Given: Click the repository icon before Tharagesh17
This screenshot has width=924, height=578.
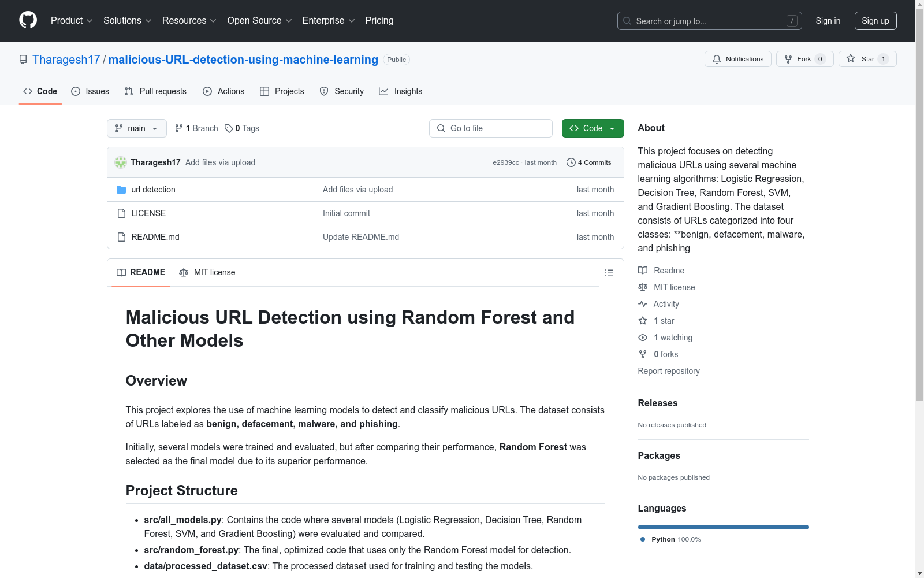Looking at the screenshot, I should (23, 60).
